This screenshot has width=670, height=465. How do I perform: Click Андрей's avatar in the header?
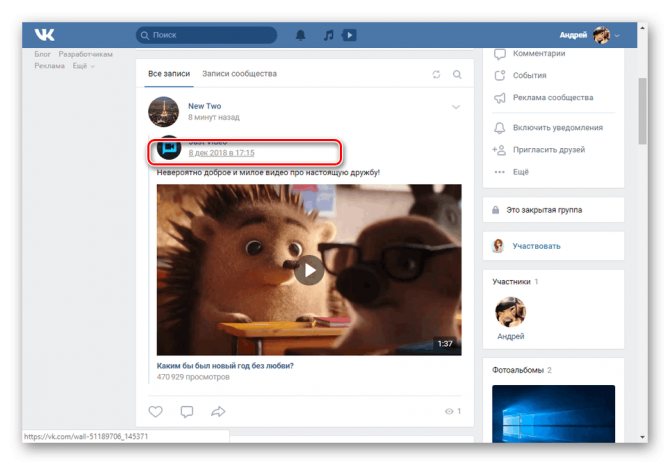601,35
